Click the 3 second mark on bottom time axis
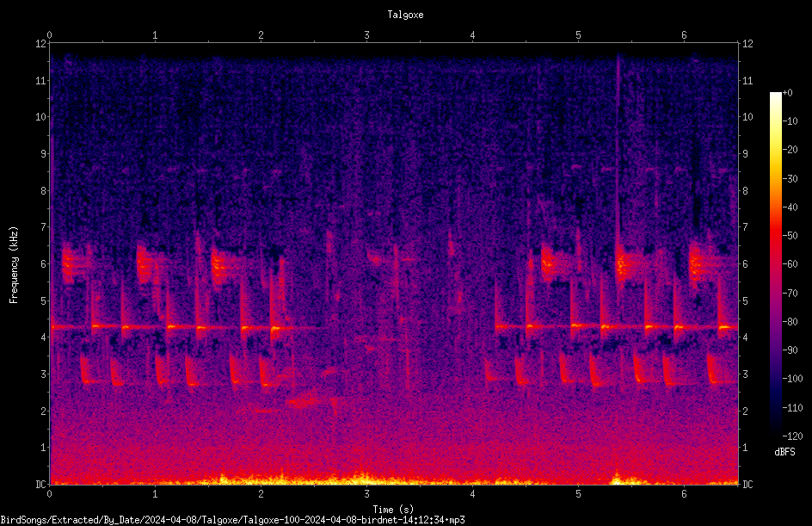 (366, 494)
